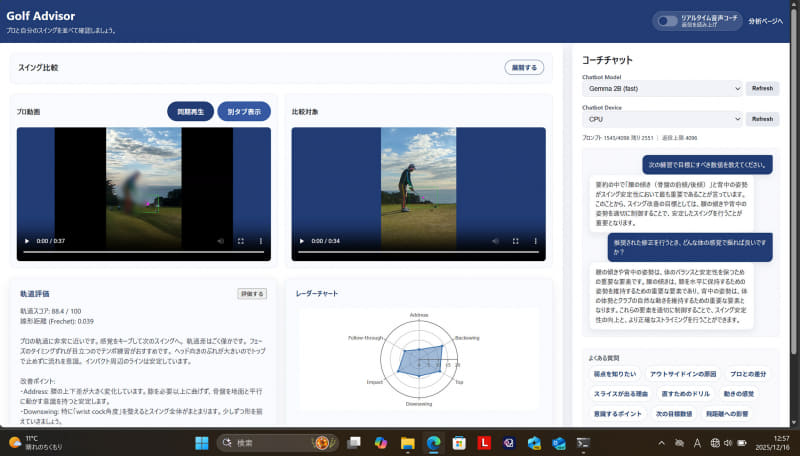Click the 評価する button in 軌道評価

tap(252, 294)
